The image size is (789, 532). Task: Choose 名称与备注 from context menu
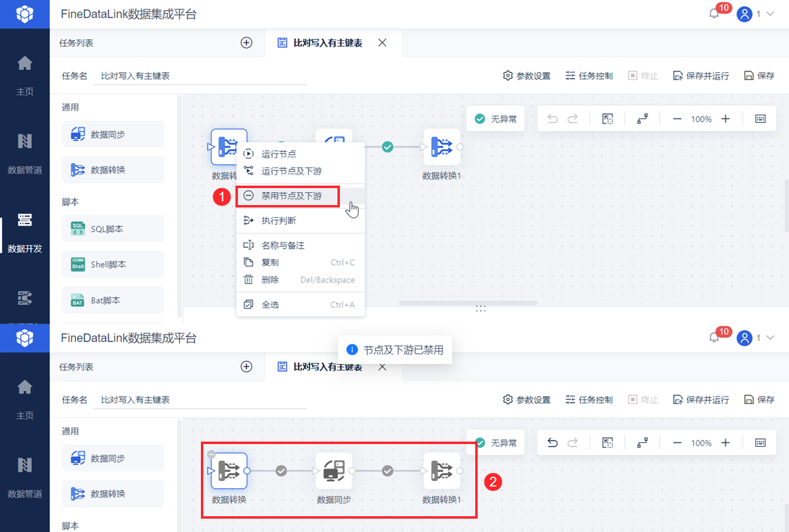[300, 245]
